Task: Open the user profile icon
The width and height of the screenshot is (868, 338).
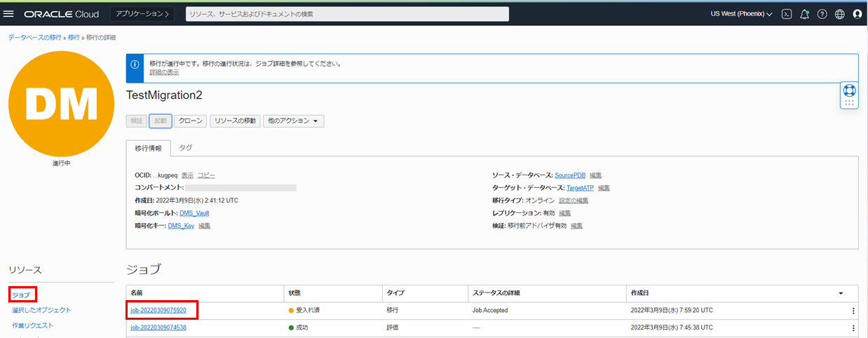Action: coord(857,14)
